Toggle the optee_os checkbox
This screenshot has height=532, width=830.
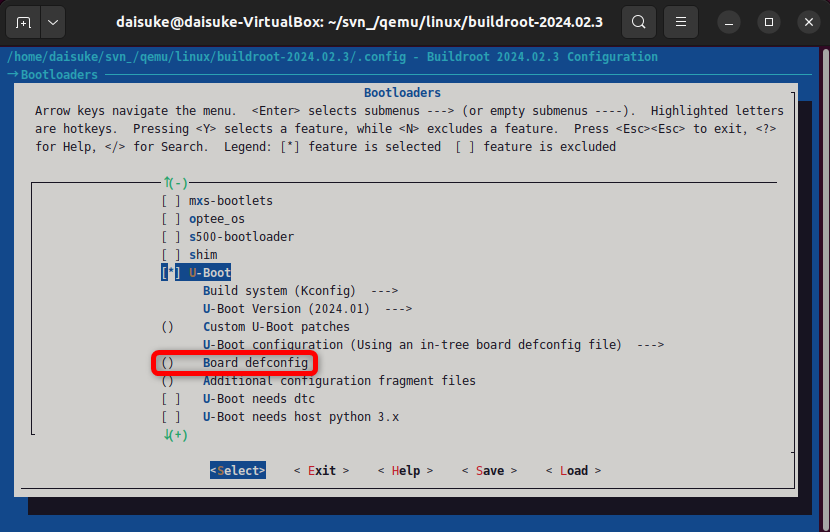tap(171, 219)
